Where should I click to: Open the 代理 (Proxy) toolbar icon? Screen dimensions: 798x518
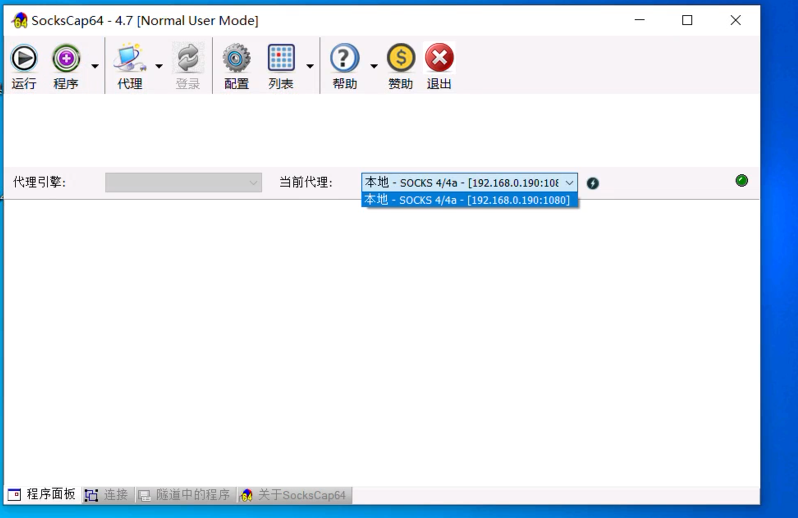pos(130,58)
